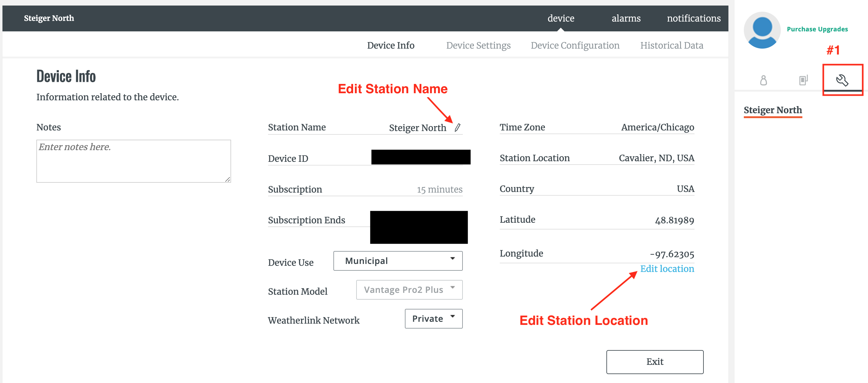Image resolution: width=868 pixels, height=383 pixels.
Task: Open the notifications menu item
Action: [694, 18]
